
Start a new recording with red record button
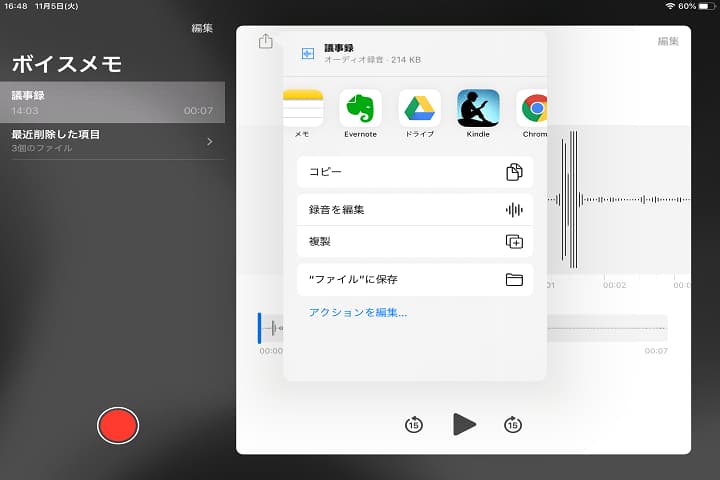click(118, 425)
